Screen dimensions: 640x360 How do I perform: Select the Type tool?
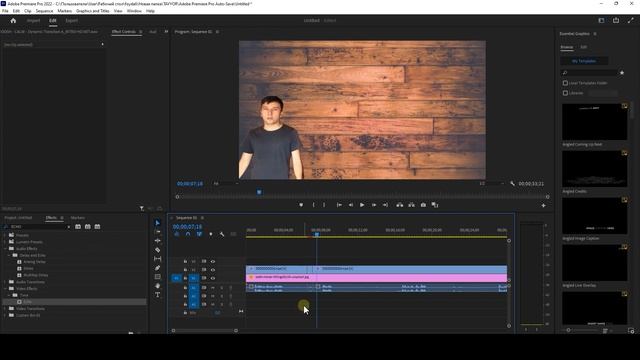coord(158,295)
